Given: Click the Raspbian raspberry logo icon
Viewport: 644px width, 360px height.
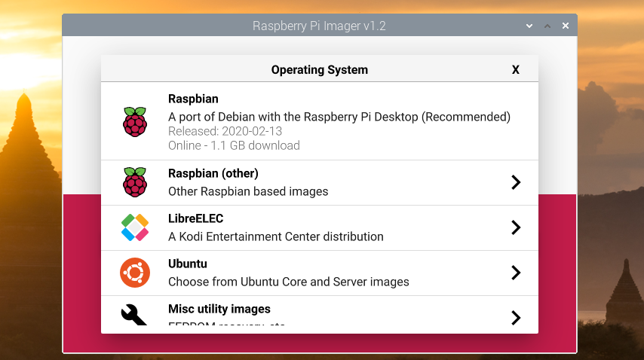Looking at the screenshot, I should (x=135, y=122).
